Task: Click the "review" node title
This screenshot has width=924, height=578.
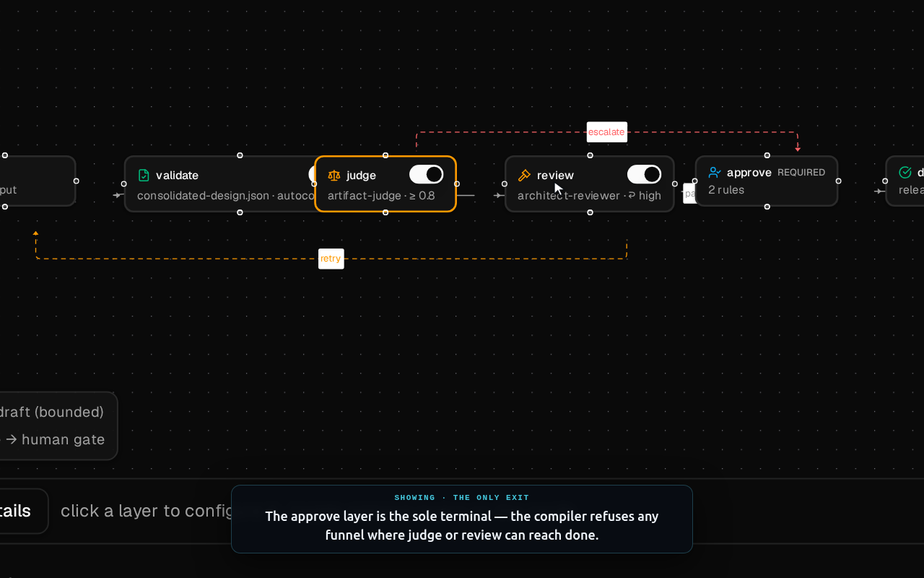Action: tap(555, 176)
